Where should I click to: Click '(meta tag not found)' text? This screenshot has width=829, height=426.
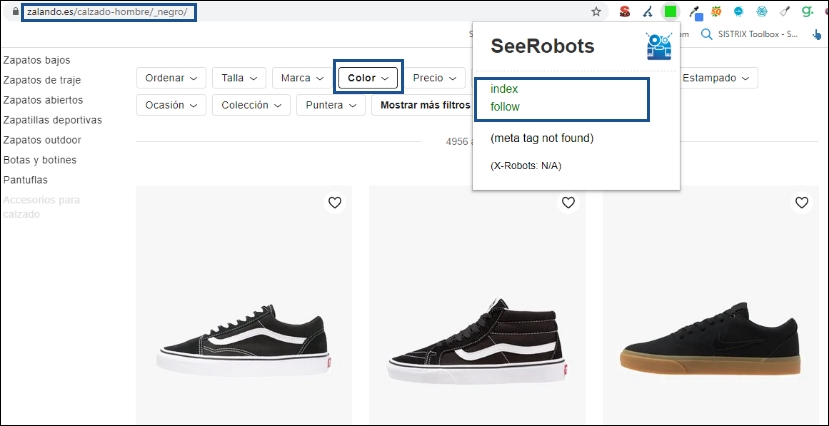tap(542, 138)
